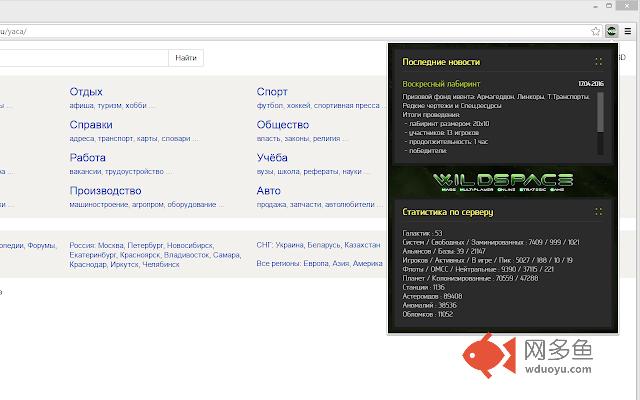
Task: Select the Азия region link
Action: (340, 263)
